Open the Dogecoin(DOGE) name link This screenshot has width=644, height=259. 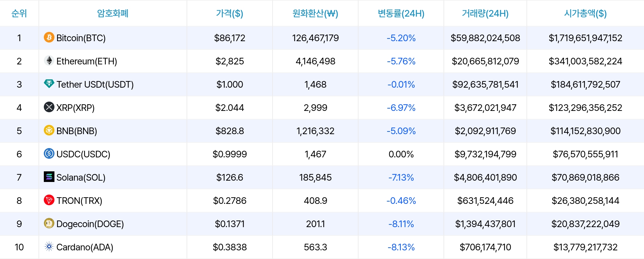(x=90, y=224)
